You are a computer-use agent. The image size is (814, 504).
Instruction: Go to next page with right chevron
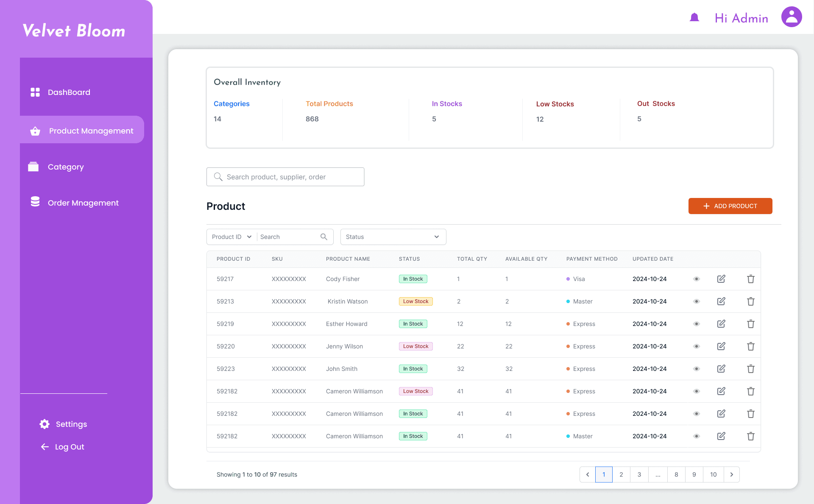click(x=732, y=474)
